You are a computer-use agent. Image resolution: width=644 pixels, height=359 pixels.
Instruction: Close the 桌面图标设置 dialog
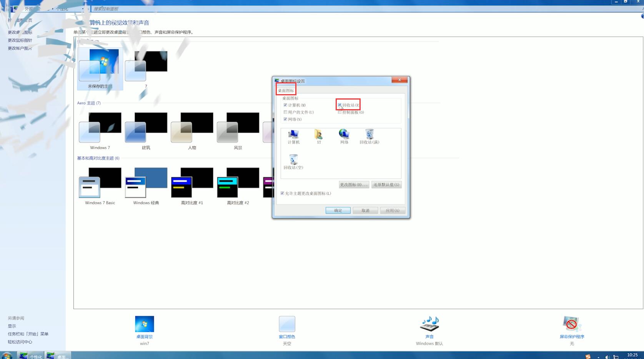pyautogui.click(x=399, y=80)
